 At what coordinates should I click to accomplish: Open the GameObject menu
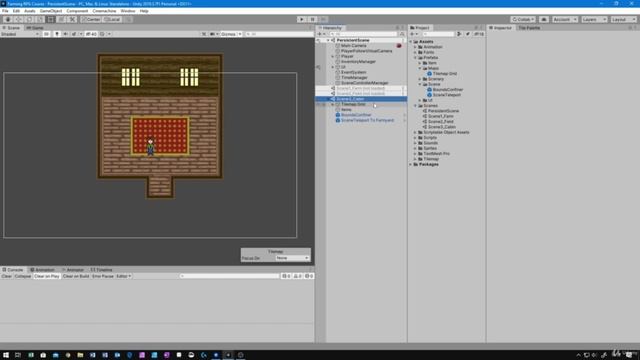tap(51, 11)
